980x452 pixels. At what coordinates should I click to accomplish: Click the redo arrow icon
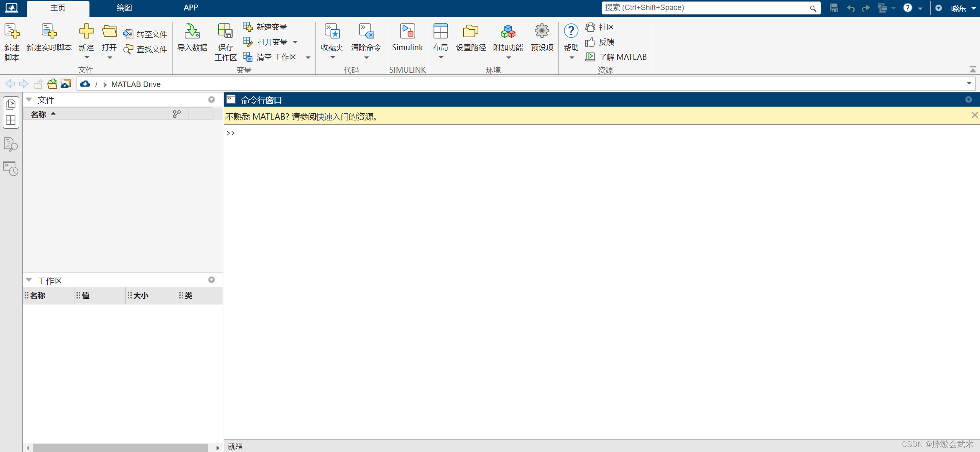[866, 8]
